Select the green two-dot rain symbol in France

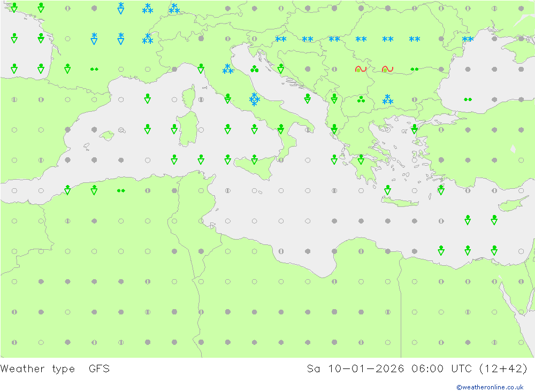coord(94,69)
